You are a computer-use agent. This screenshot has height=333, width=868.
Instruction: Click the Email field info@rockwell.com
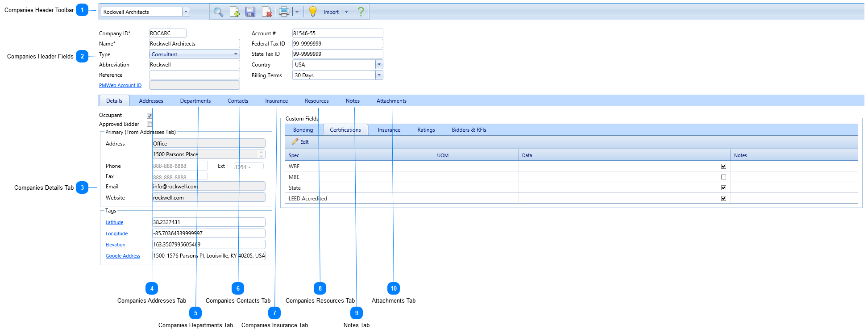(x=209, y=186)
